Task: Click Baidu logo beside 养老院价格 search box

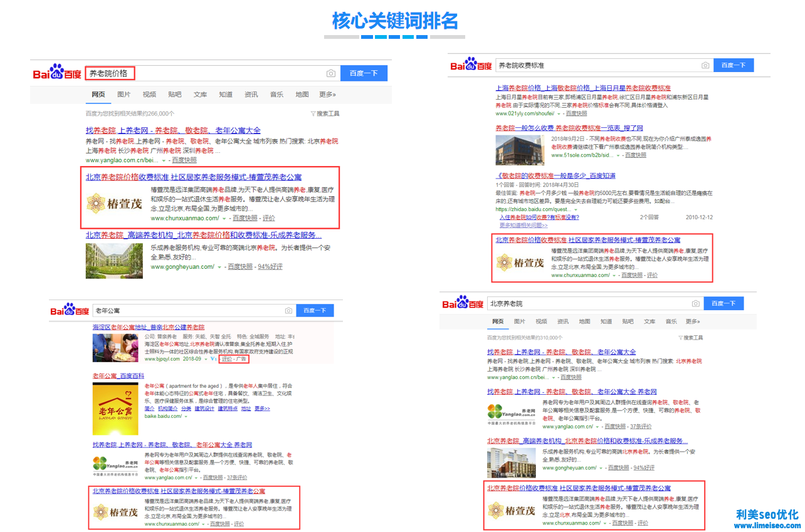Action: tap(57, 72)
